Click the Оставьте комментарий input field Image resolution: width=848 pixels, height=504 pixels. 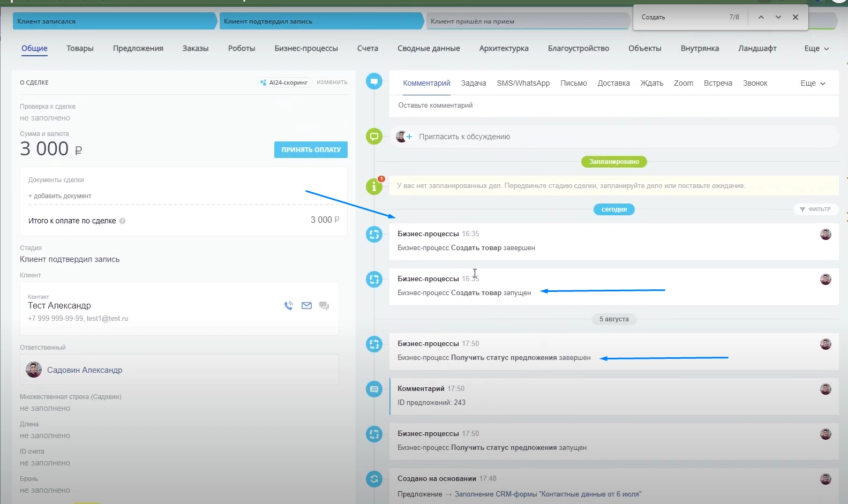pyautogui.click(x=614, y=106)
